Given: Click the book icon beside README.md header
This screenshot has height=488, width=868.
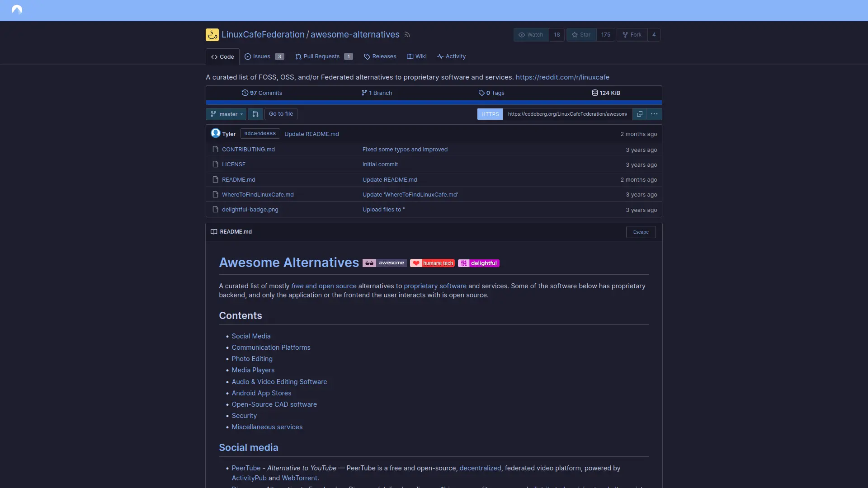Looking at the screenshot, I should (x=214, y=232).
